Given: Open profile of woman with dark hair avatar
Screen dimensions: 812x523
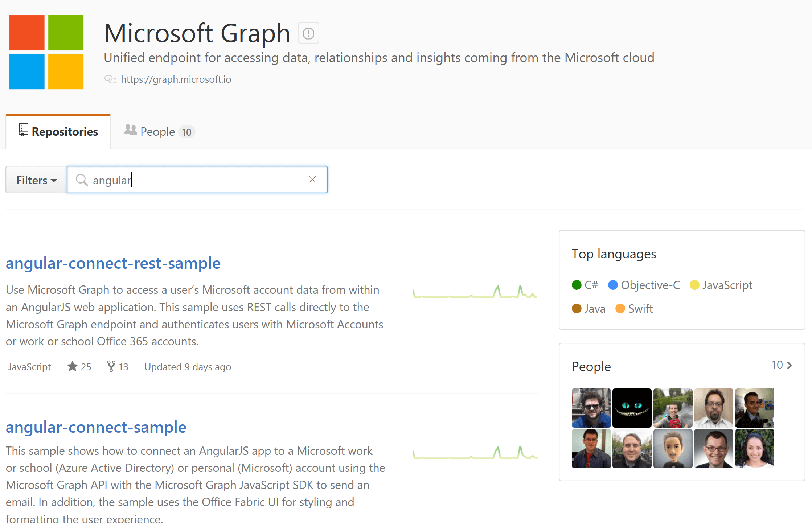Looking at the screenshot, I should tap(755, 449).
